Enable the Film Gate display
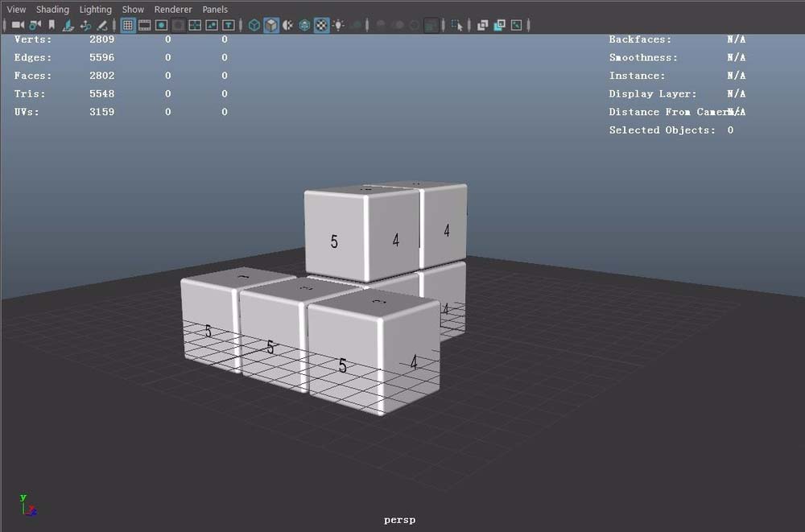This screenshot has width=805, height=532. (x=146, y=25)
